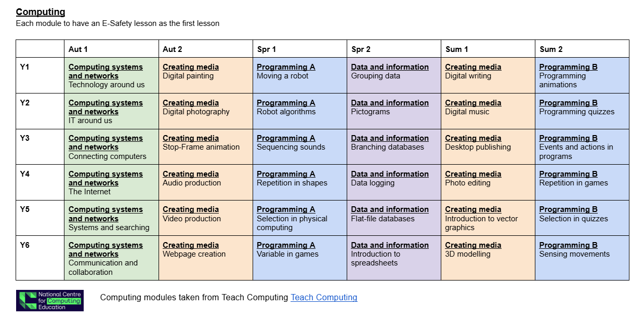Screen dimensions: 644x320
Task: Open Y5 Creating media vector graphics link
Action: pos(473,209)
